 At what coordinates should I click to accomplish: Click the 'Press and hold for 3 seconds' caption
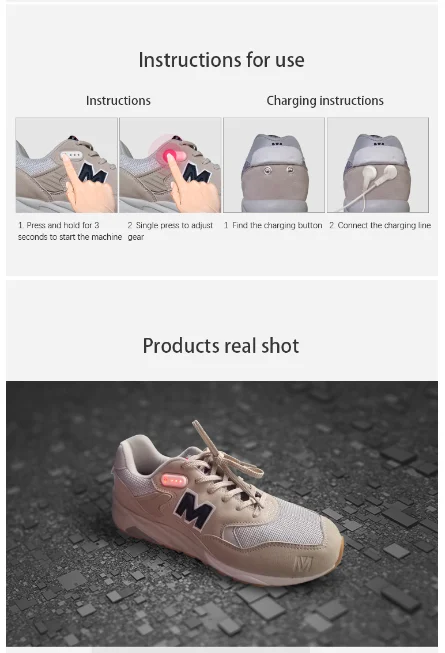pyautogui.click(x=70, y=231)
